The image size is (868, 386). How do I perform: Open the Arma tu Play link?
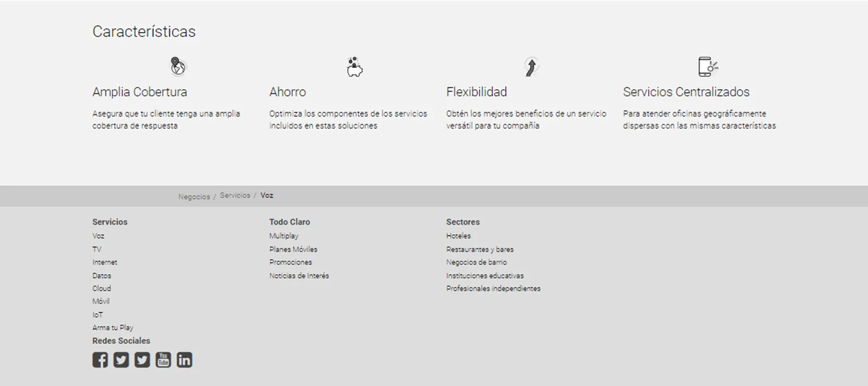[x=113, y=327]
